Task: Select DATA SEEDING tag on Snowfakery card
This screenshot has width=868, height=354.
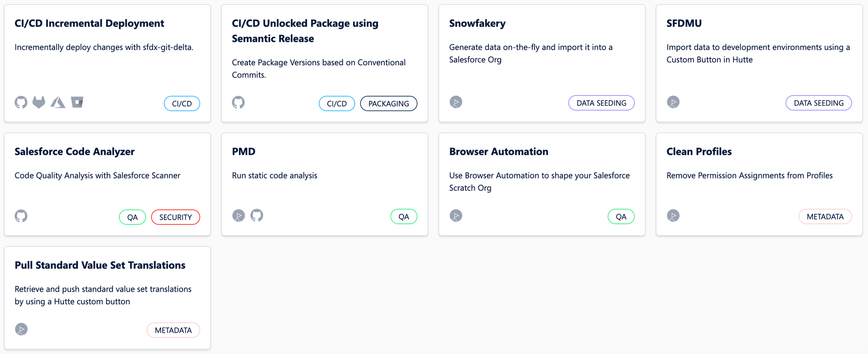Action: (601, 103)
